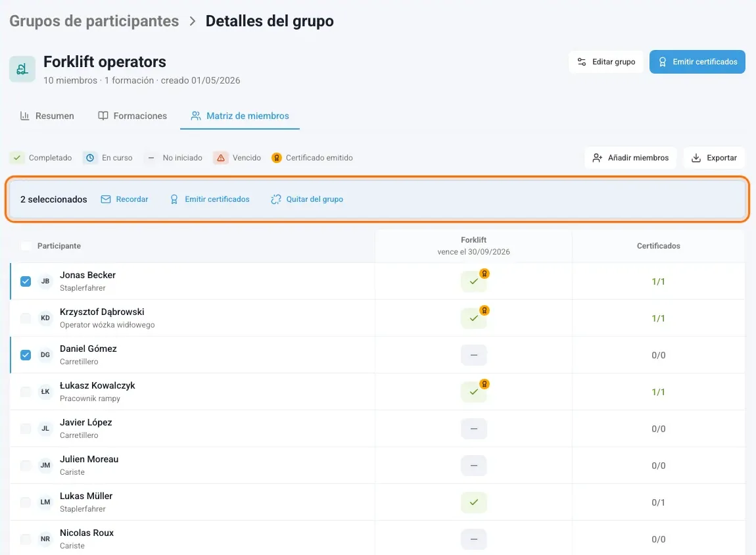Click Krzysztof Dąbrowski's certificate badge icon

[484, 310]
